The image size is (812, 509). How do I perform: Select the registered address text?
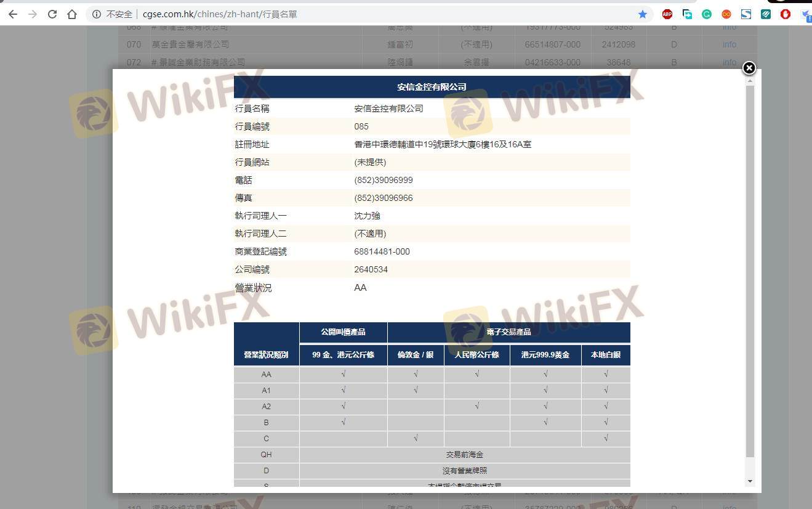443,144
